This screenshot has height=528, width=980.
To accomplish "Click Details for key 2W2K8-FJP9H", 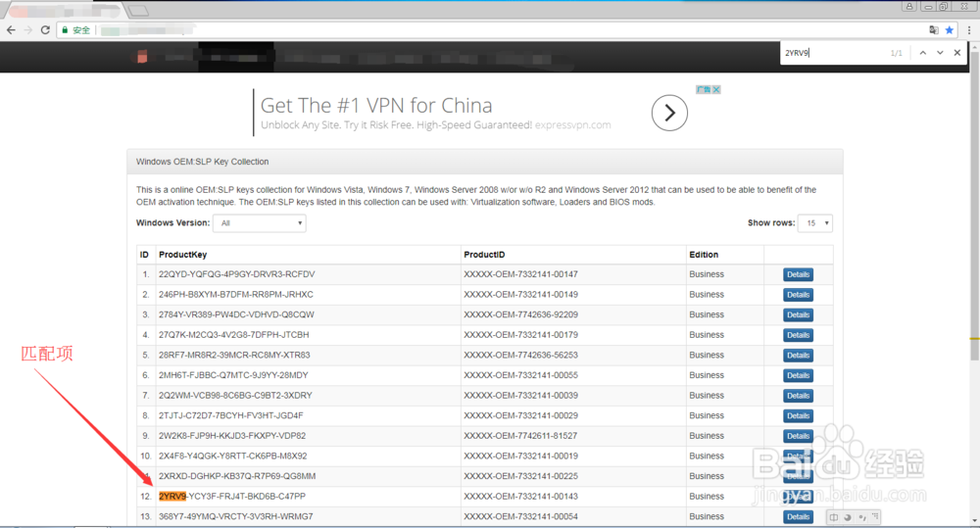I will pyautogui.click(x=798, y=436).
